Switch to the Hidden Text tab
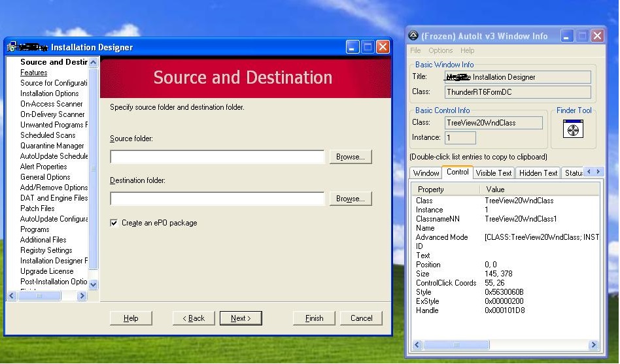 pyautogui.click(x=538, y=173)
